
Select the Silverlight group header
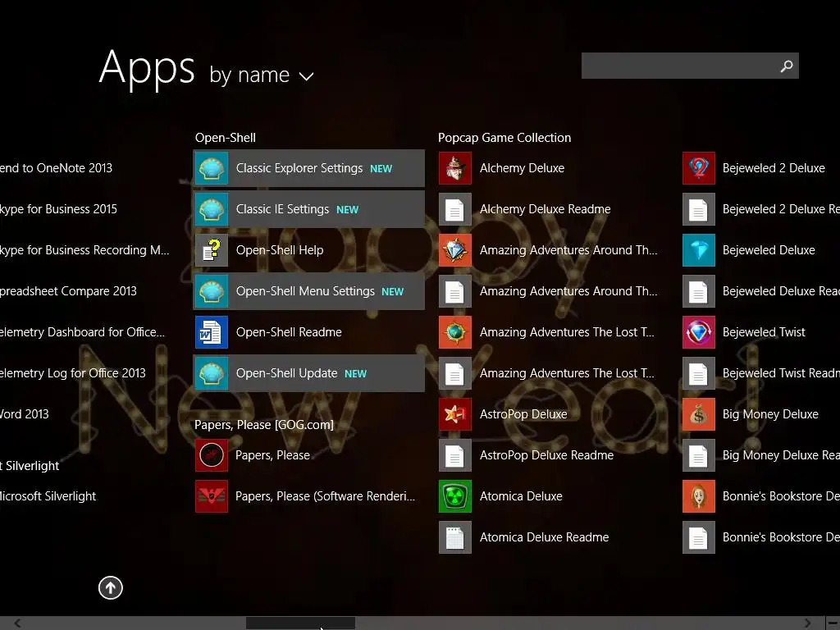30,466
